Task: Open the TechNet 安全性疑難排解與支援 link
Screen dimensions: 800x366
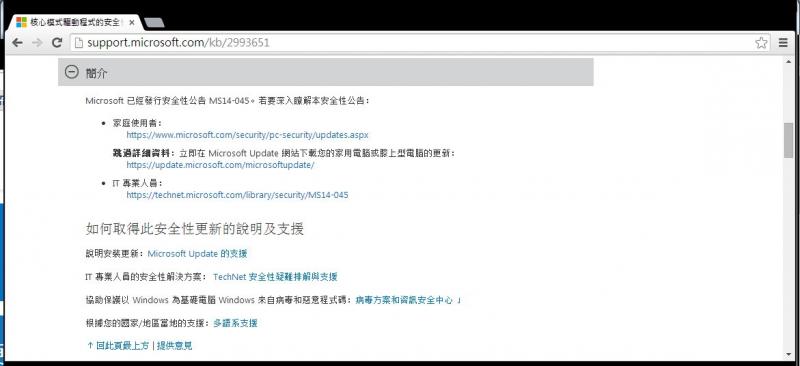Action: [x=275, y=277]
